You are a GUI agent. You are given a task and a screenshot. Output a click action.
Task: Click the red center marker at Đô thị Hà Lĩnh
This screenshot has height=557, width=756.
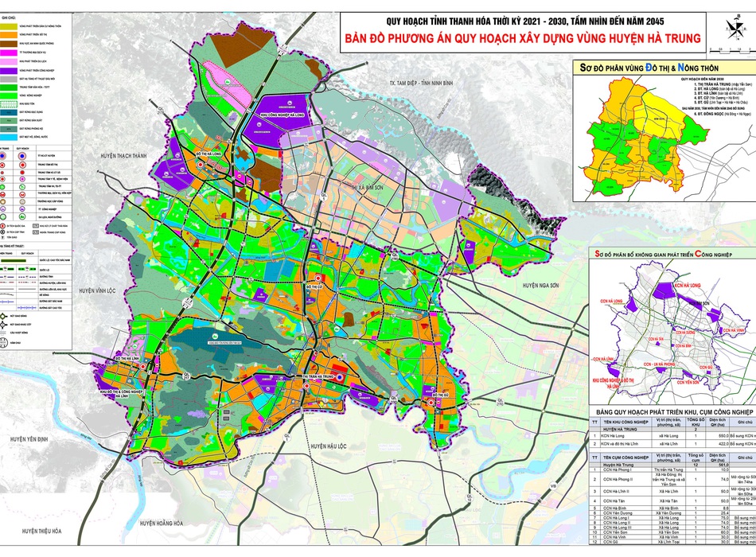tap(142, 367)
